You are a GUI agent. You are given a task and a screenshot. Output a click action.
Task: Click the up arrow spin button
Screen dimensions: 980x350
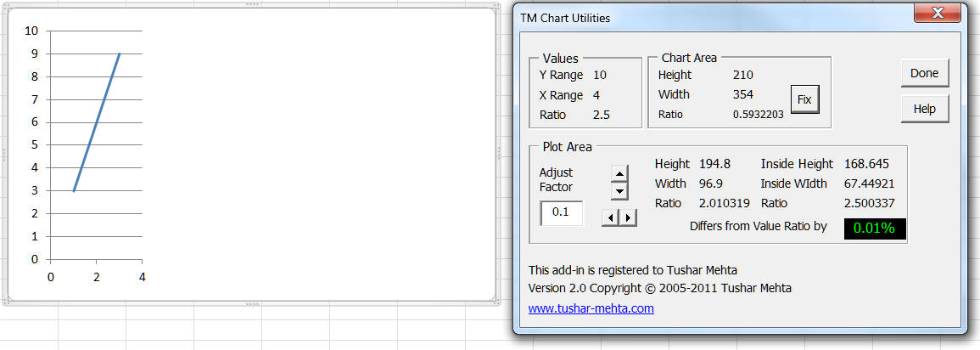(x=619, y=174)
